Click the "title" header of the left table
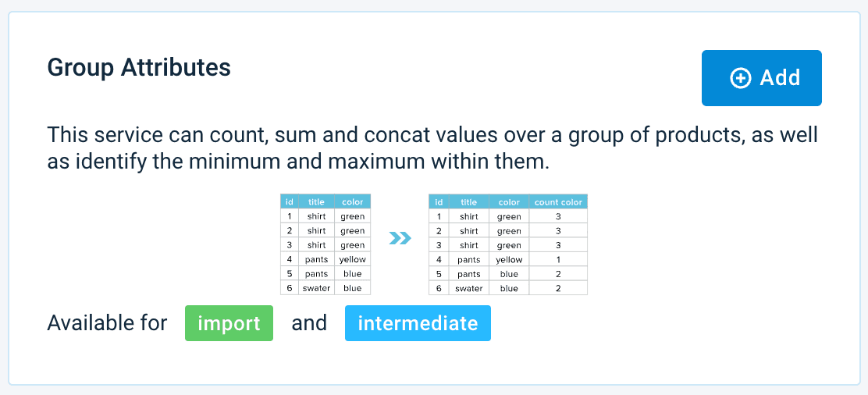 [x=316, y=202]
